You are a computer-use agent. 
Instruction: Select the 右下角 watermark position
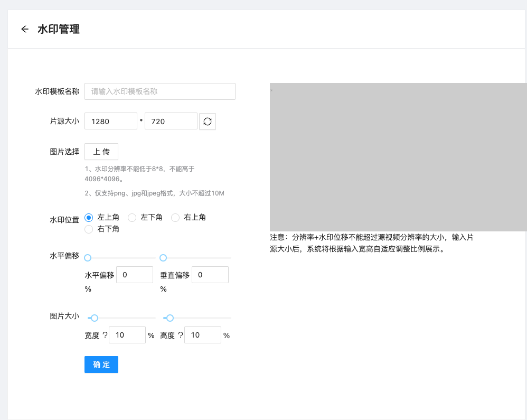89,229
